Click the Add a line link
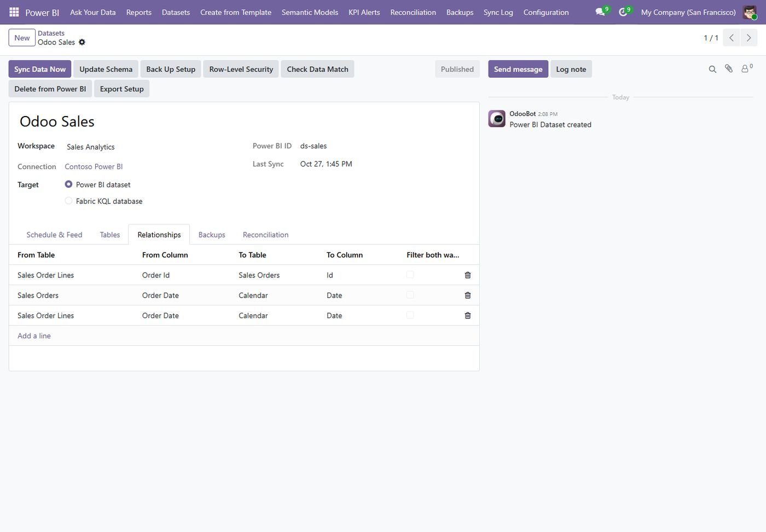Image resolution: width=766 pixels, height=532 pixels. click(34, 336)
